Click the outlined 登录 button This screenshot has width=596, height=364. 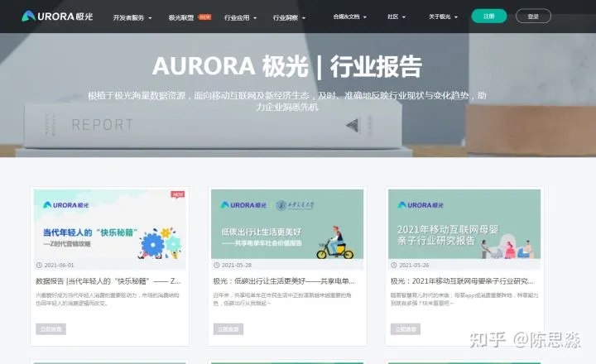point(533,16)
